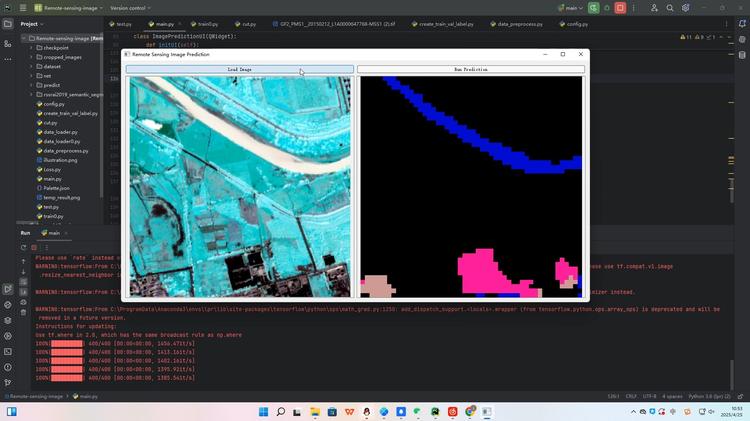This screenshot has height=421, width=750.
Task: Switch to the data_preprocess.py tab
Action: click(x=516, y=24)
